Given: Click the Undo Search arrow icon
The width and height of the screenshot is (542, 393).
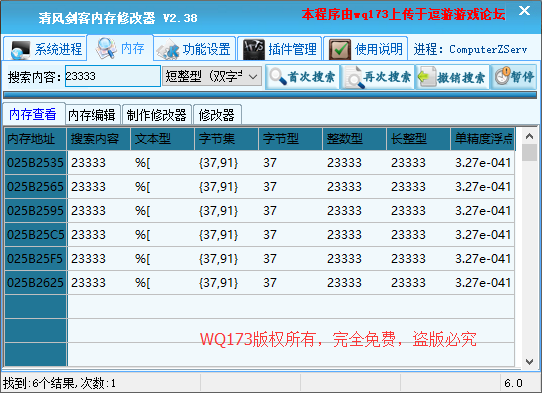Looking at the screenshot, I should click(x=426, y=77).
